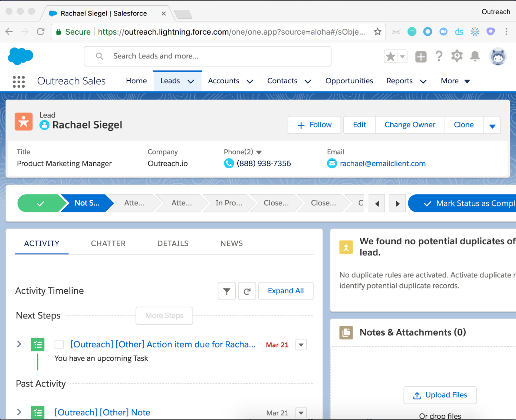Open the Help question mark icon
Viewport: 516px width, 420px height.
pos(439,56)
